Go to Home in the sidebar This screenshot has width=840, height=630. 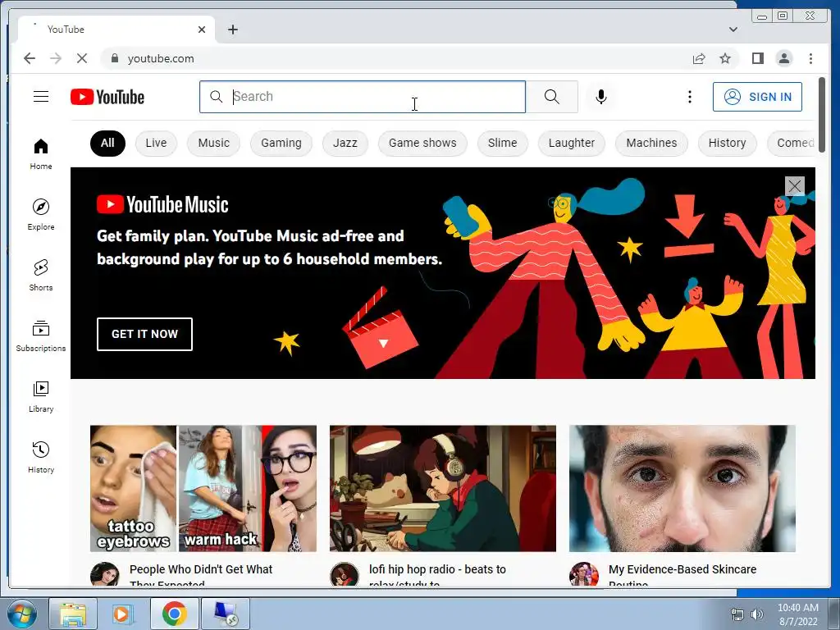(41, 154)
